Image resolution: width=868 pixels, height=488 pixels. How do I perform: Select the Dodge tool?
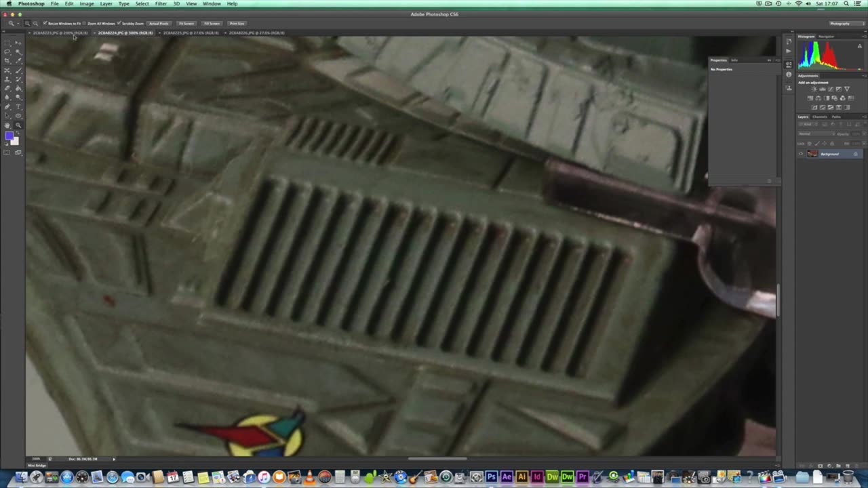click(18, 97)
